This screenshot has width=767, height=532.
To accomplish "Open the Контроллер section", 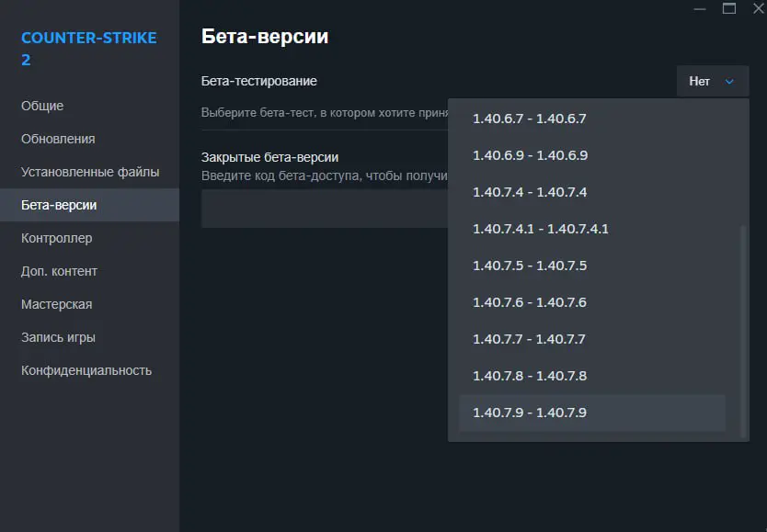I will pos(89,238).
